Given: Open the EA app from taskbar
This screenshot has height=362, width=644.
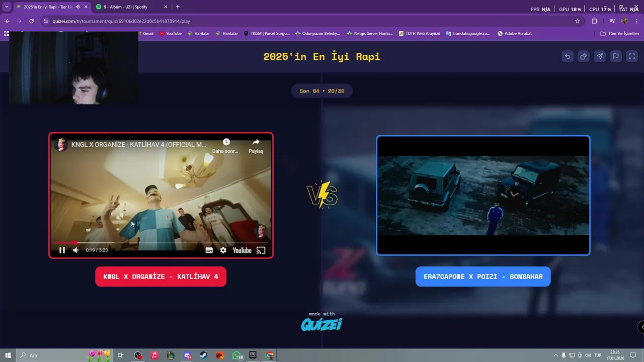Looking at the screenshot, I should point(220,355).
